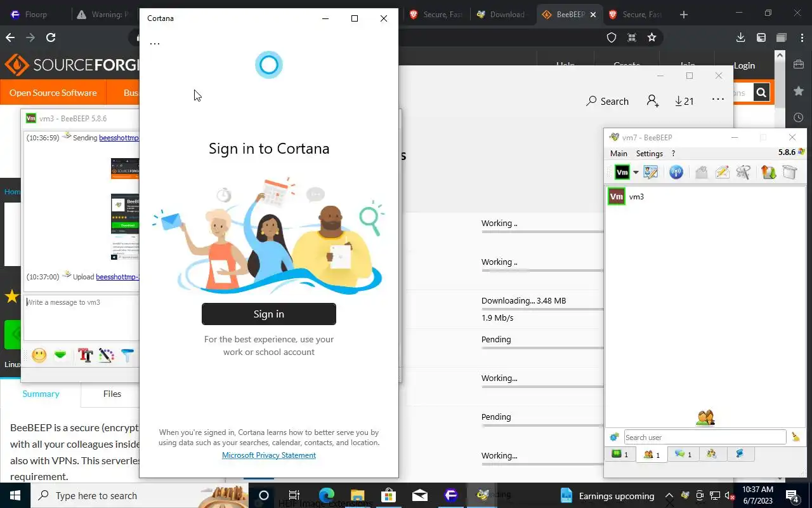Click the SourceForge search magnifier button

761,93
